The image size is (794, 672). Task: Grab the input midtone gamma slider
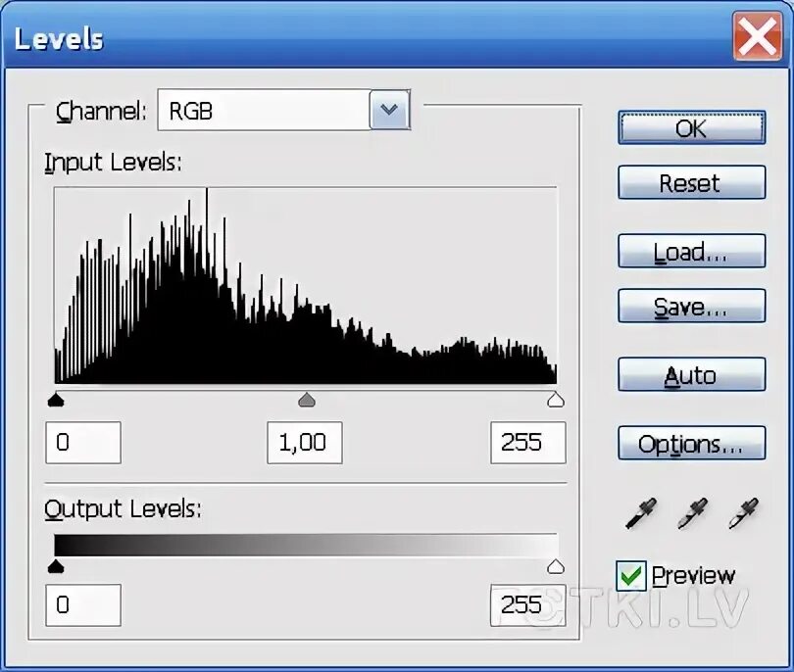pos(307,400)
